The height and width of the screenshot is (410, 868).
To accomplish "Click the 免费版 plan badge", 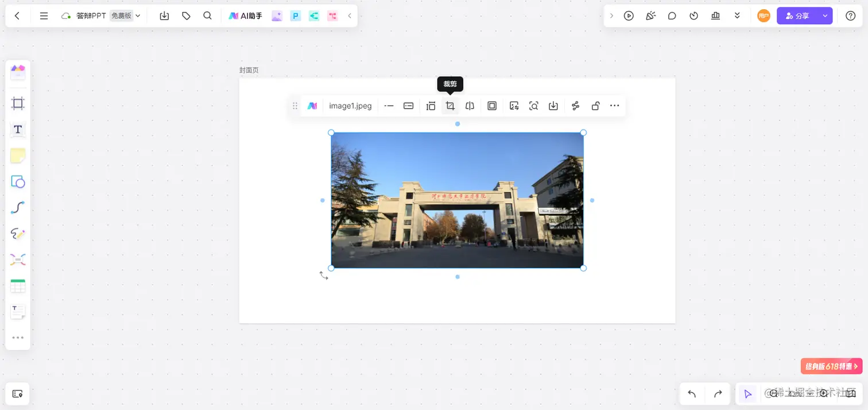I will coord(121,16).
